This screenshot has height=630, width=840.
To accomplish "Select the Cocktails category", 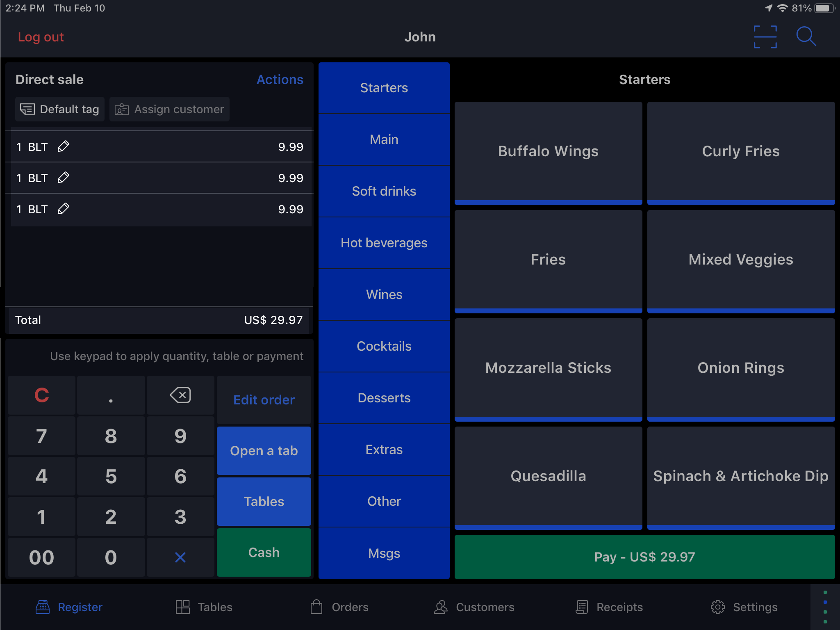I will tap(384, 346).
